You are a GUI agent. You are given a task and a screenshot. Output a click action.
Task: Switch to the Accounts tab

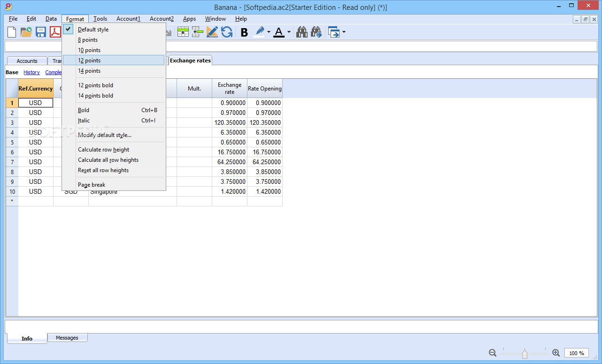click(27, 61)
